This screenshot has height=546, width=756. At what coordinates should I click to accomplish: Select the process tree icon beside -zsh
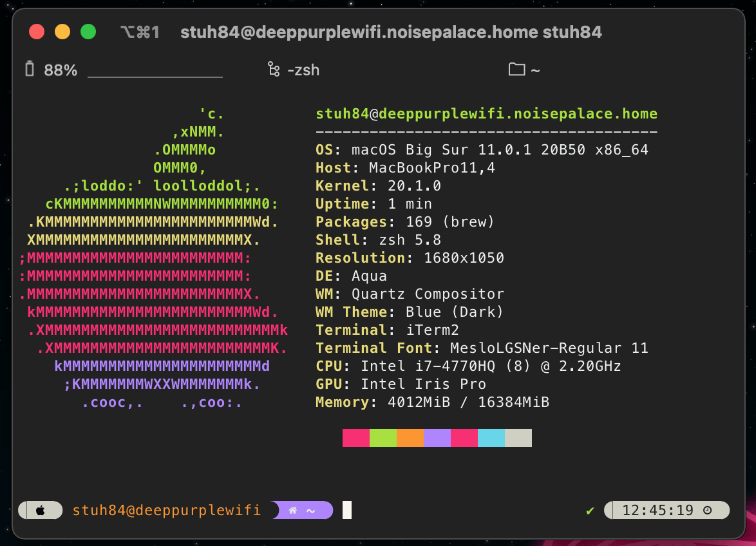tap(274, 69)
